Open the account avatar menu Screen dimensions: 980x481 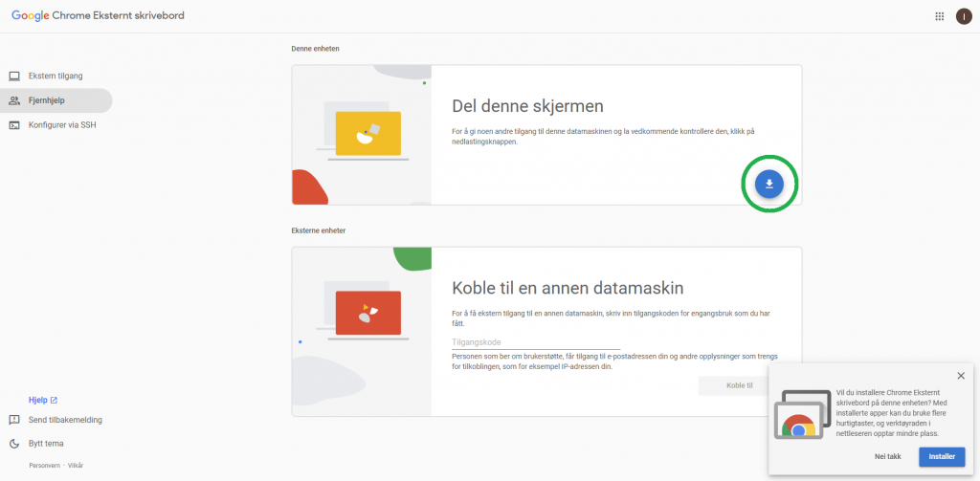tap(963, 16)
